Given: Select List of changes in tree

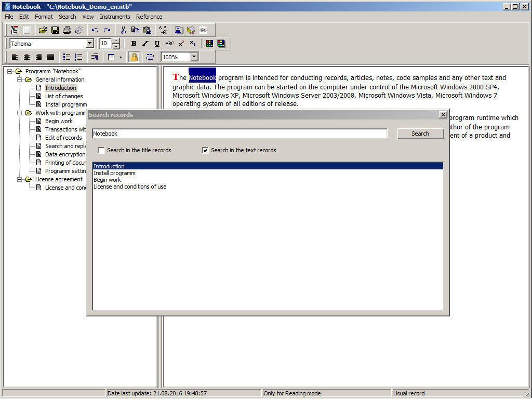Looking at the screenshot, I should [64, 96].
